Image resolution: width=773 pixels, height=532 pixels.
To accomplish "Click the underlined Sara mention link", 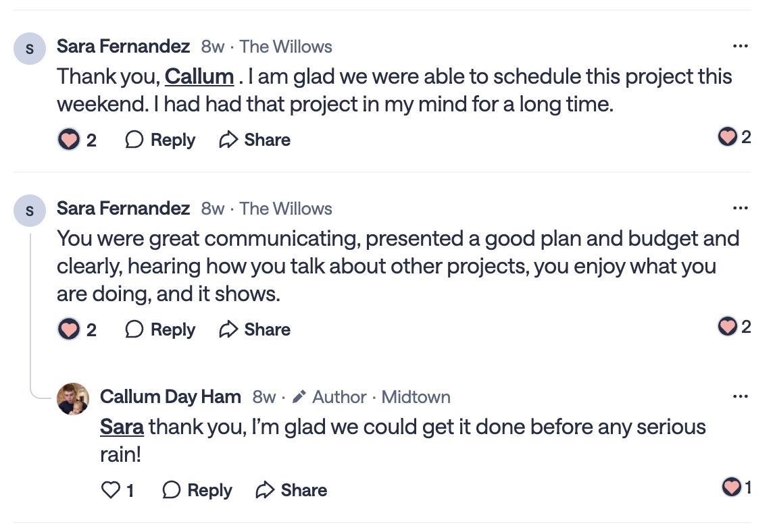I will 122,427.
